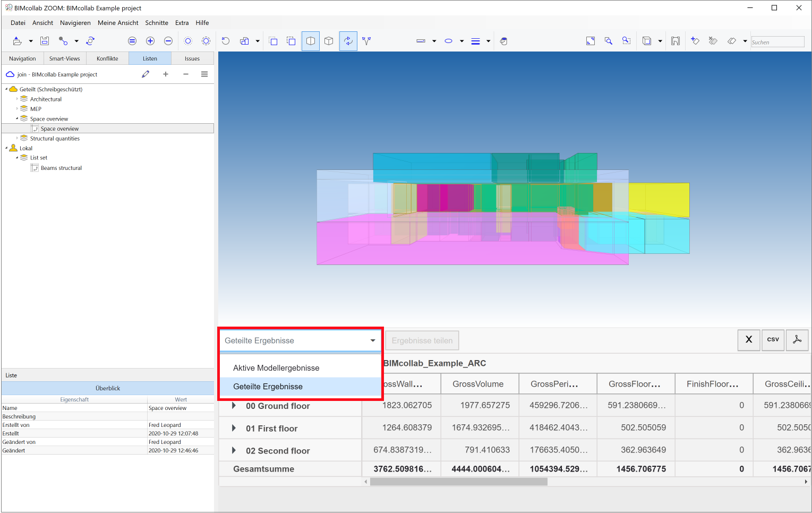Screen dimensions: 812x513
Task: Click the horizontal scrollbar under the results table
Action: coord(459,482)
